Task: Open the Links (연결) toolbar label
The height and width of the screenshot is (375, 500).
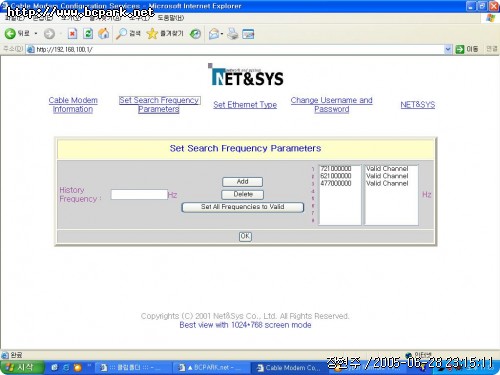Action: pos(492,49)
